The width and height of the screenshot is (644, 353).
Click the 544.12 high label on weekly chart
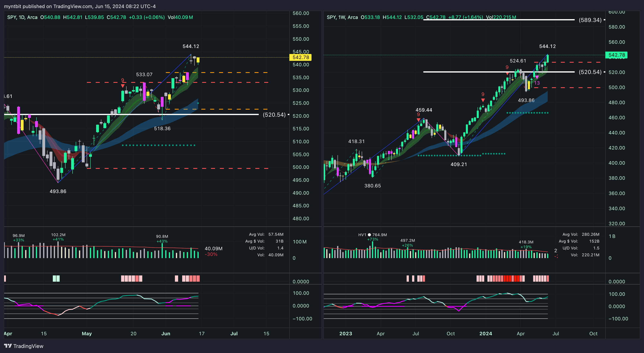[547, 46]
